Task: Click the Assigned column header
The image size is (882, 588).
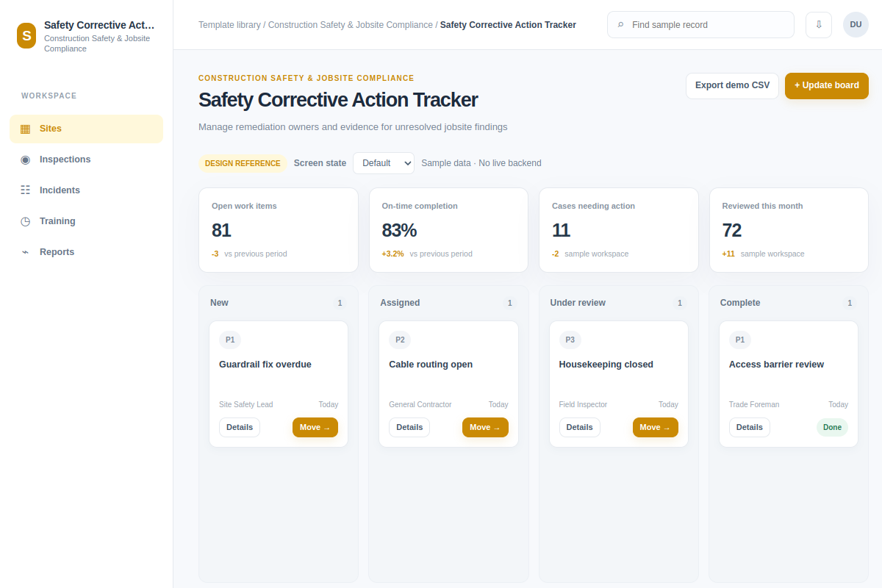Action: pyautogui.click(x=400, y=303)
